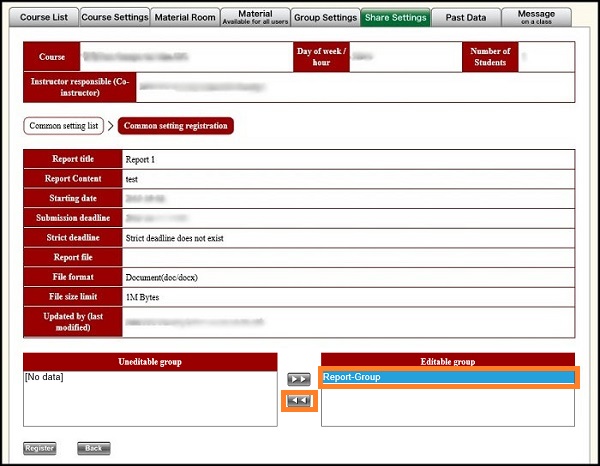Go back to Common setting list breadcrumb
The width and height of the screenshot is (600, 466).
[x=64, y=126]
